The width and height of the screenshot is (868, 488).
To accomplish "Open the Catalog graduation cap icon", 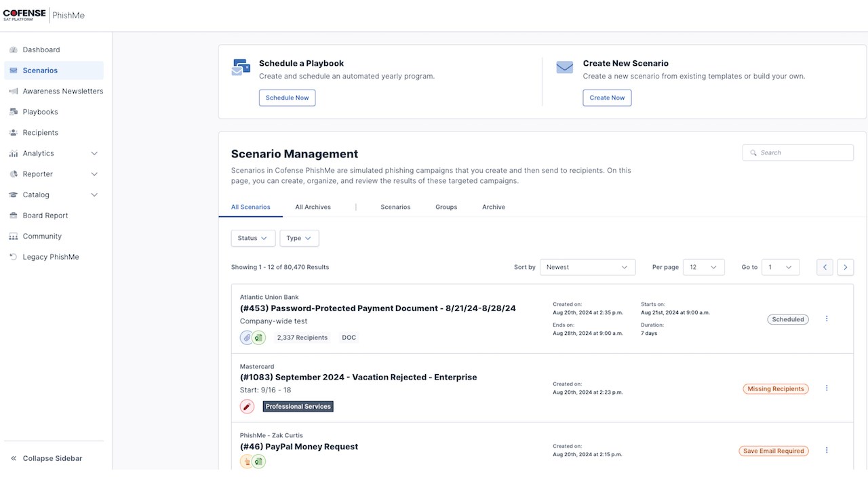I will tap(14, 195).
